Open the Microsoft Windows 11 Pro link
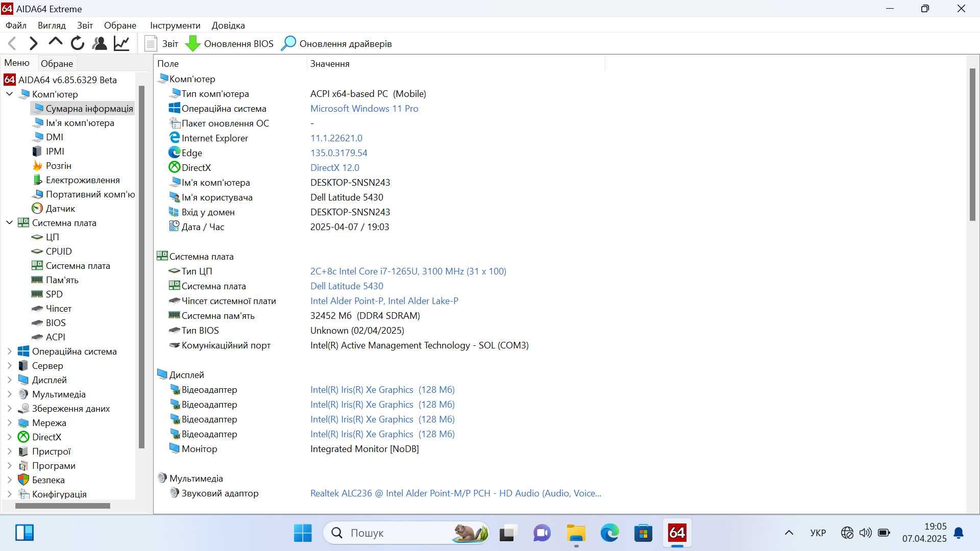The height and width of the screenshot is (551, 980). click(x=364, y=108)
